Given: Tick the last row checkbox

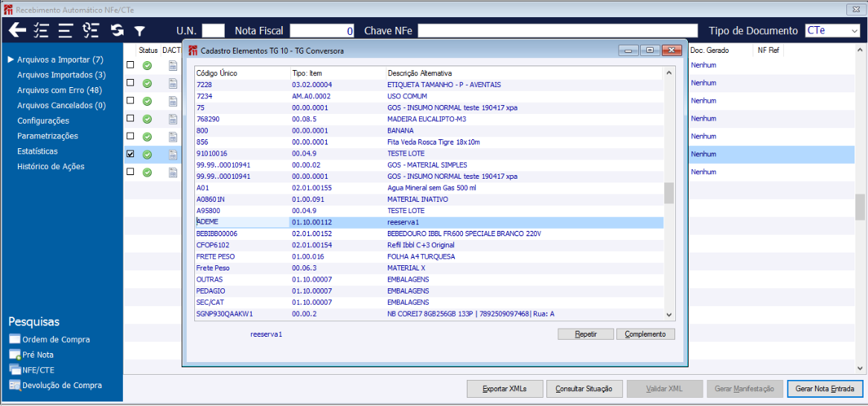Looking at the screenshot, I should pos(130,171).
